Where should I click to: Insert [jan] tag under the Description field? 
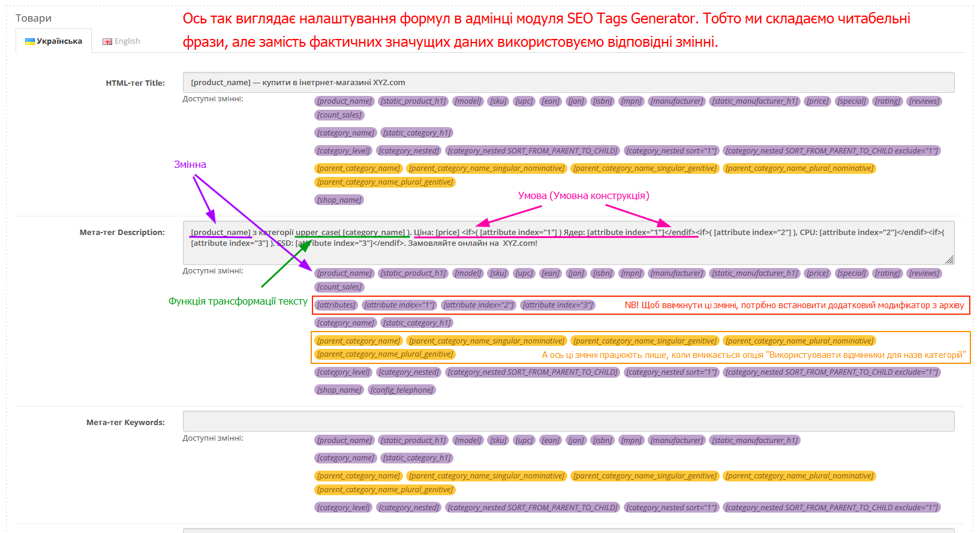click(576, 273)
